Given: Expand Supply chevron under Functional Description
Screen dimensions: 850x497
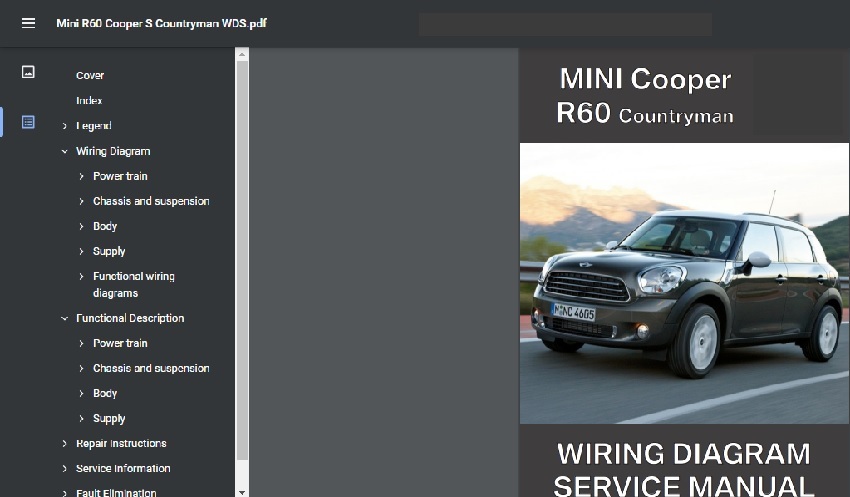Looking at the screenshot, I should pos(81,418).
